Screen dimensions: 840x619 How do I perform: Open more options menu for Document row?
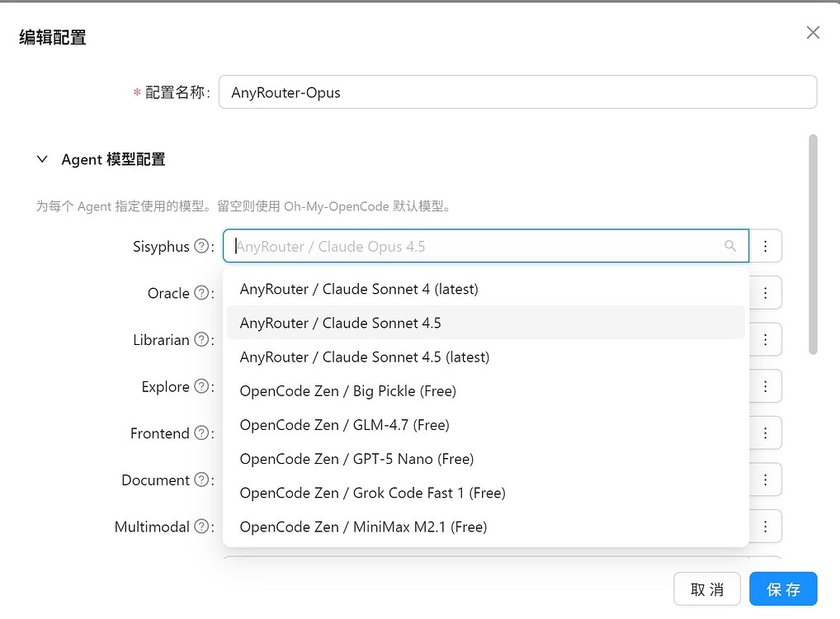click(765, 480)
